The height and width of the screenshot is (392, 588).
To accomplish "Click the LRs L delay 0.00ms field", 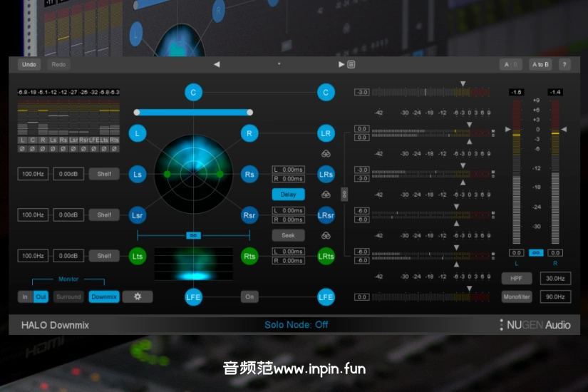I will 288,170.
